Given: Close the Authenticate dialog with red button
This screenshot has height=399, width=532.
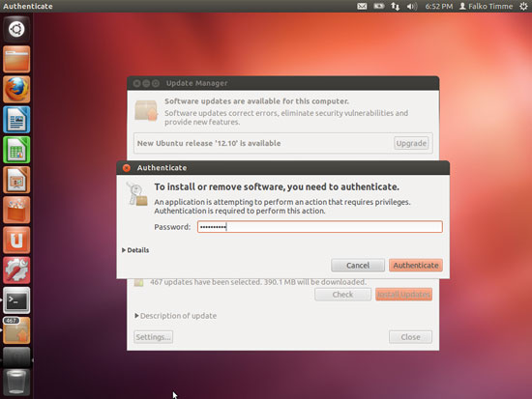Looking at the screenshot, I should tap(127, 168).
